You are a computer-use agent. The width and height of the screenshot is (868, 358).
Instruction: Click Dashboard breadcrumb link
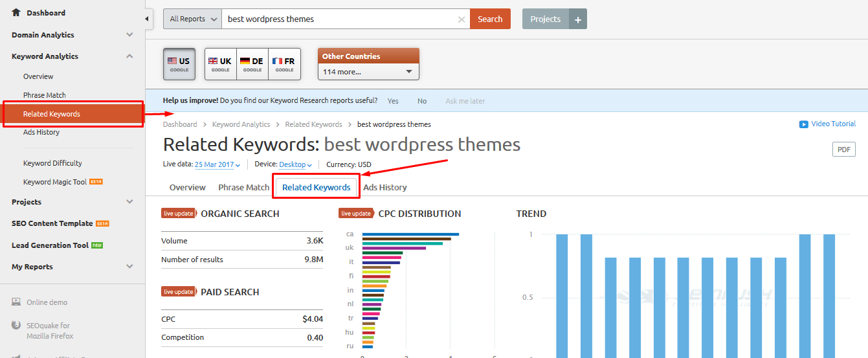tap(180, 124)
